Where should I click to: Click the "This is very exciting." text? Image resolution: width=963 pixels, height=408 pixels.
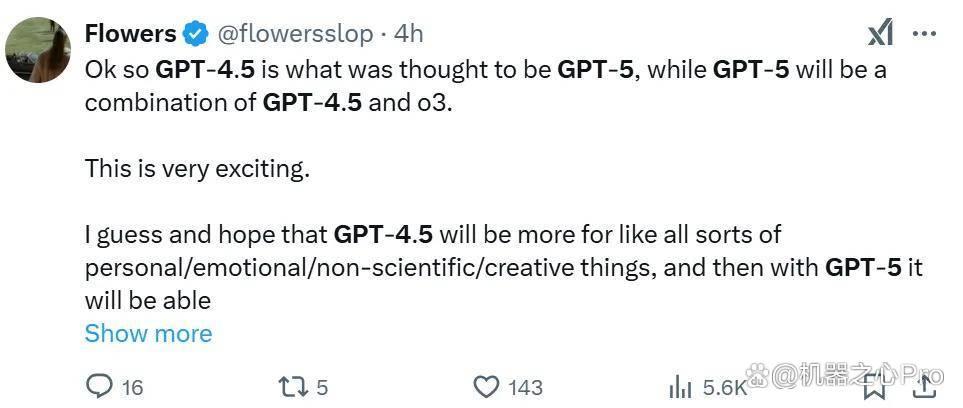coord(197,168)
